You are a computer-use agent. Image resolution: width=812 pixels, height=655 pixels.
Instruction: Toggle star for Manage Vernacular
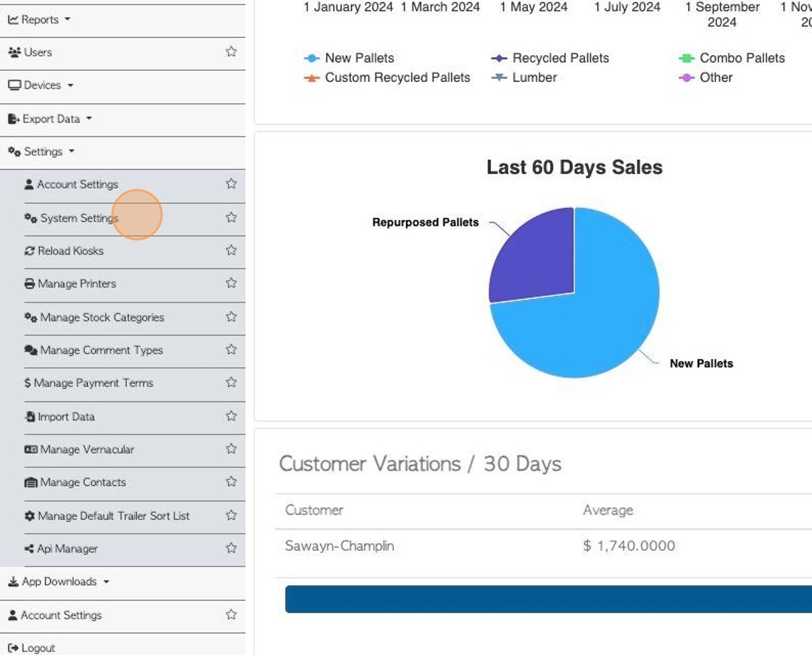pos(231,448)
